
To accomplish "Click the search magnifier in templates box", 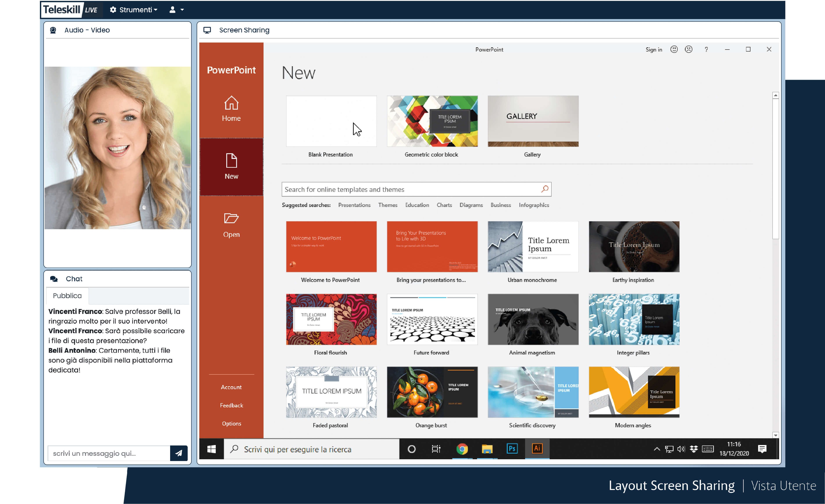I will (x=544, y=189).
